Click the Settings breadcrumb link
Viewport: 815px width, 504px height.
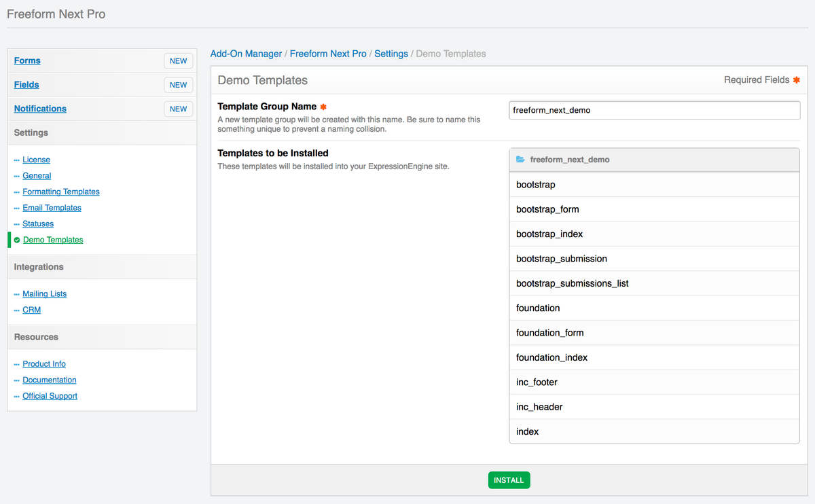click(x=391, y=54)
